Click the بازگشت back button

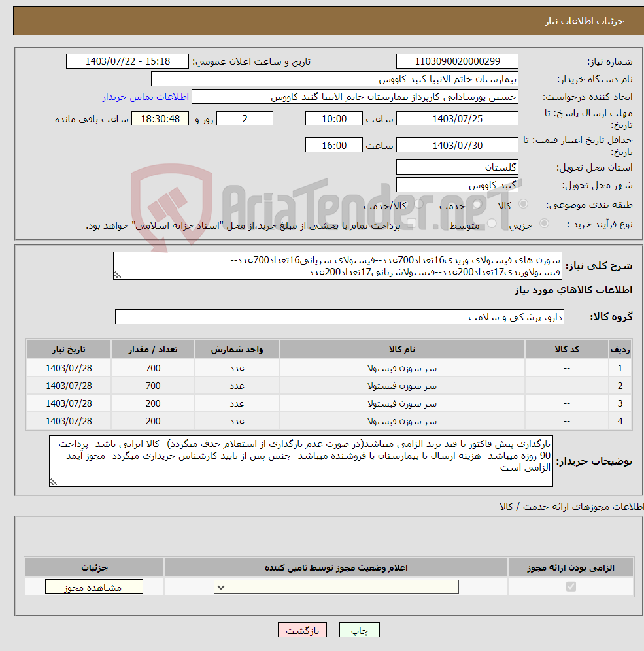pos(302,630)
